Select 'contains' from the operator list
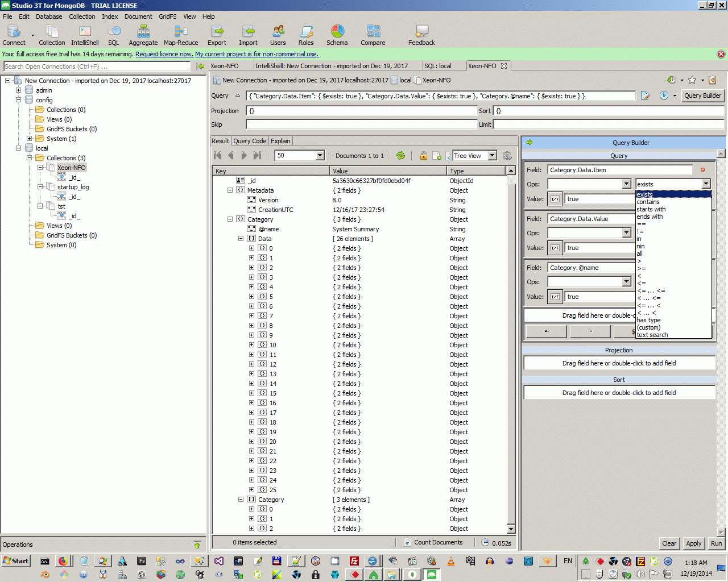Viewport: 728px width, 582px height. [x=648, y=202]
